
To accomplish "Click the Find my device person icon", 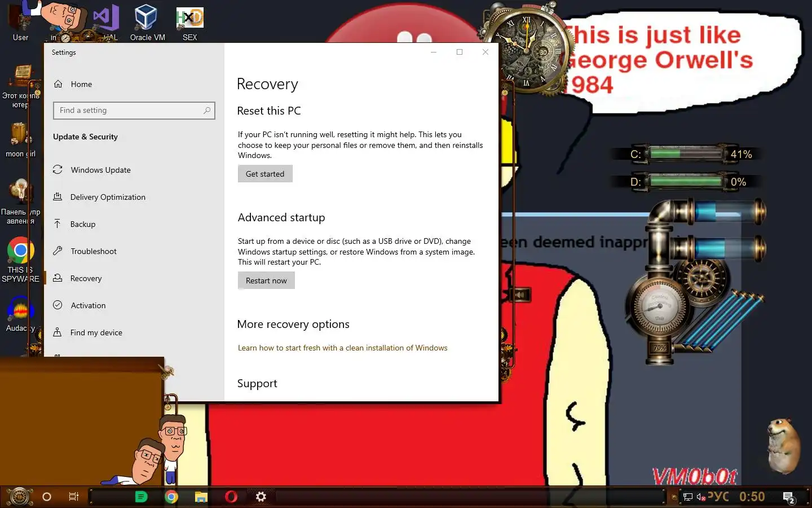I will (58, 332).
